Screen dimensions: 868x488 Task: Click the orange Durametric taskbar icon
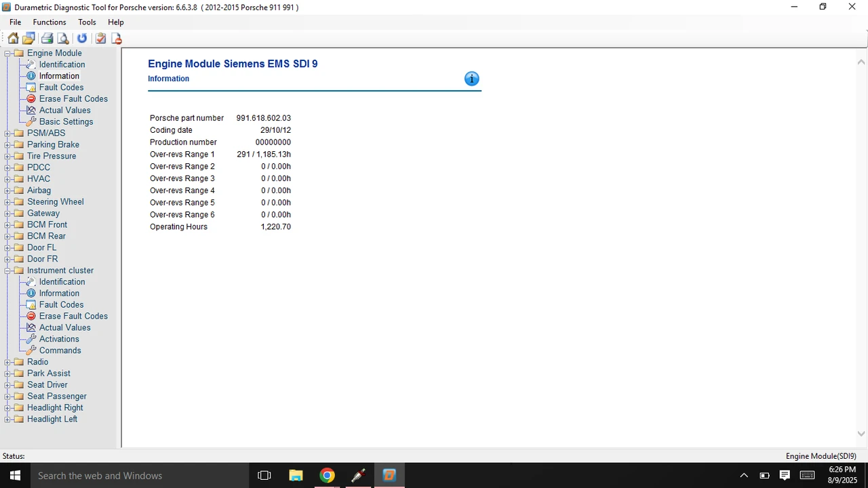[x=389, y=475]
